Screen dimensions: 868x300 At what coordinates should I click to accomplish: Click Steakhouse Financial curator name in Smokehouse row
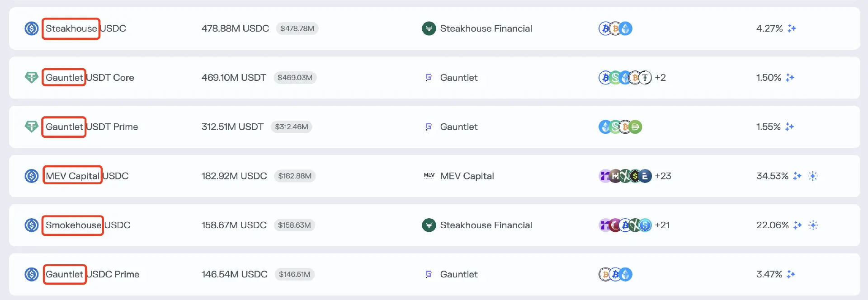click(x=486, y=225)
